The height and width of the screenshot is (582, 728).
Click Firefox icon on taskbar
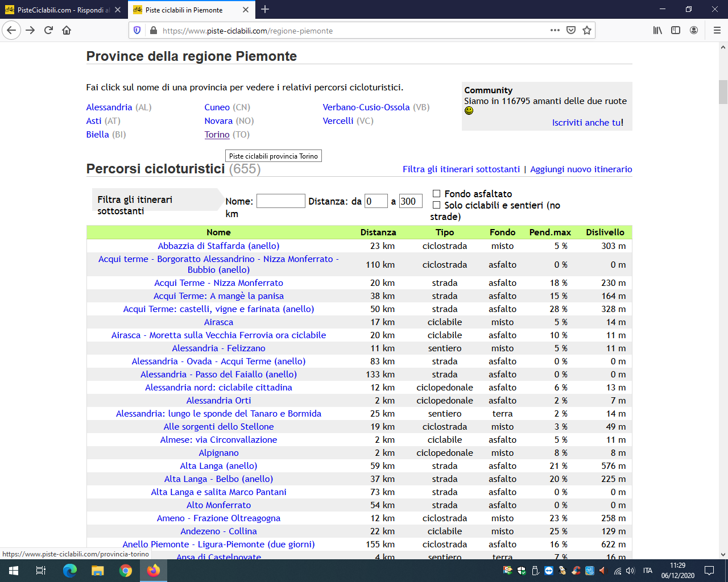coord(154,571)
